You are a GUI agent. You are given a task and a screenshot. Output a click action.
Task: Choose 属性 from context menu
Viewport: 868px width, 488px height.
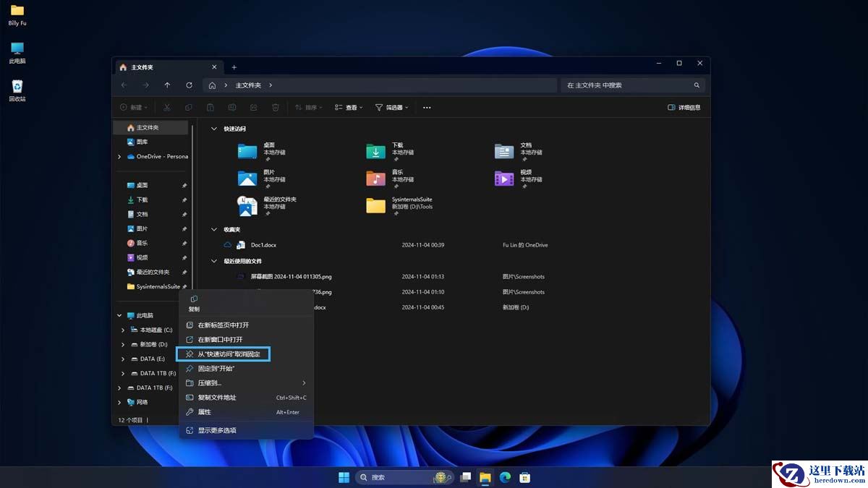(x=246, y=412)
